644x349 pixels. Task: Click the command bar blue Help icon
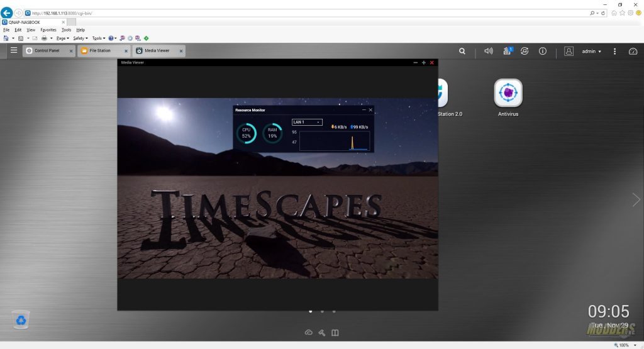[111, 38]
